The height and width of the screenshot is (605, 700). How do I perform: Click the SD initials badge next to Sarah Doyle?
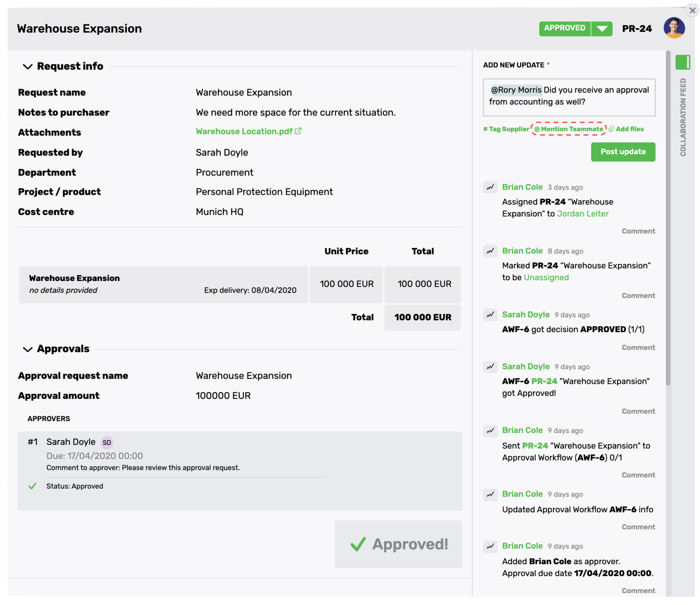(x=107, y=442)
